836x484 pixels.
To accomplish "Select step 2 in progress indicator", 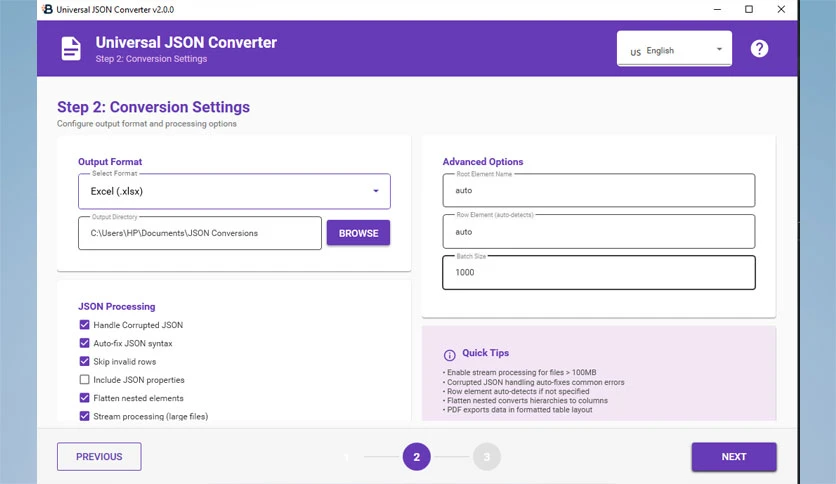I will (x=416, y=457).
